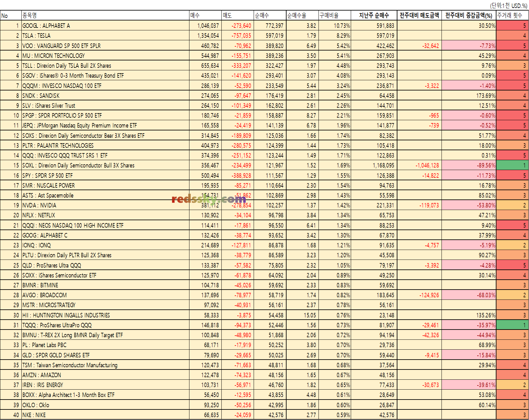Select the TSM Taiwan Semiconductor Manufacturing cell
The width and height of the screenshot is (529, 420).
point(105,365)
